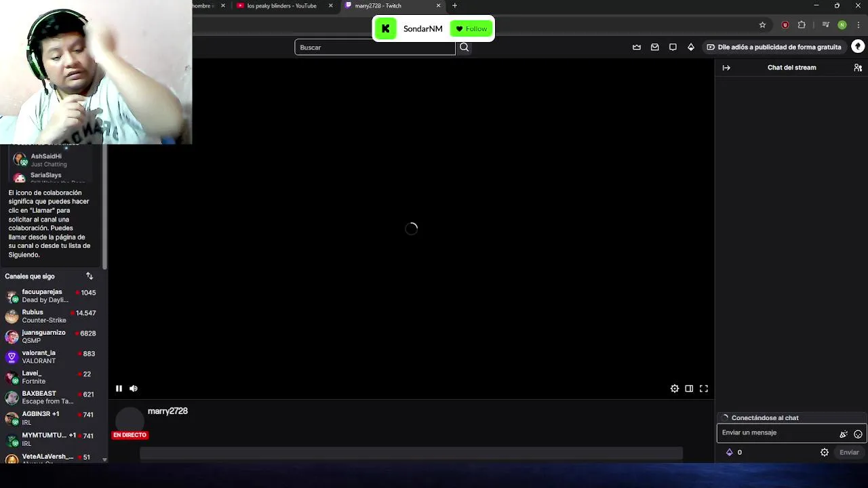Collapse the stream chat panel

click(726, 68)
